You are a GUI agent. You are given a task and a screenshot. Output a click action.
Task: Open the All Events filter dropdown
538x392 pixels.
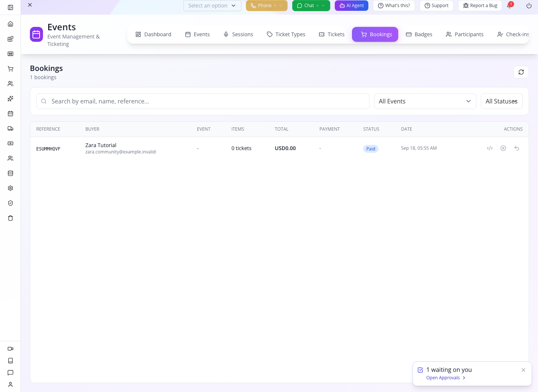coord(425,101)
